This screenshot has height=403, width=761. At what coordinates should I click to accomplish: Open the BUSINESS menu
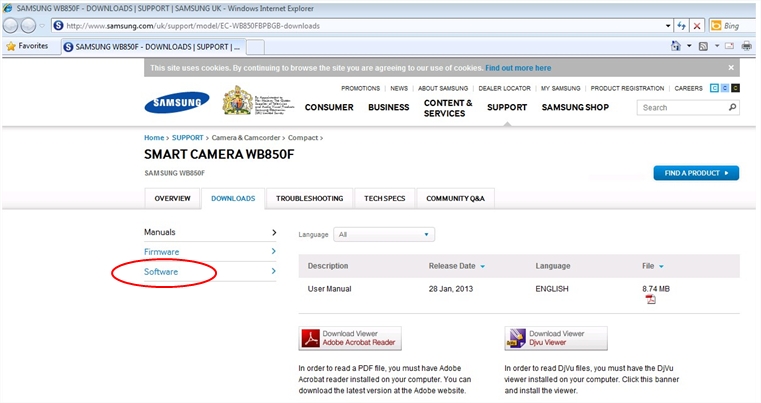pyautogui.click(x=388, y=107)
